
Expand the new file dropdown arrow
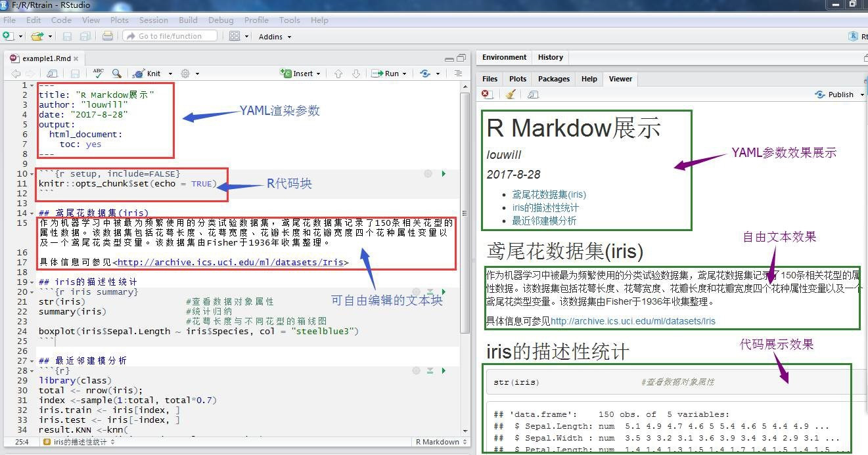tap(20, 37)
